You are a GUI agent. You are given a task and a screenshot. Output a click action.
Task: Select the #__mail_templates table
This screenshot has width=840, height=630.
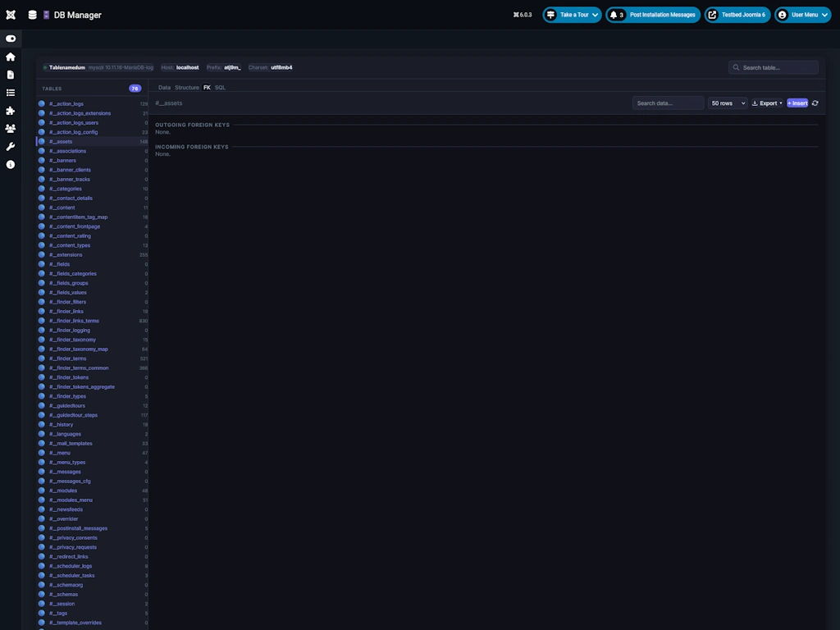92,443
